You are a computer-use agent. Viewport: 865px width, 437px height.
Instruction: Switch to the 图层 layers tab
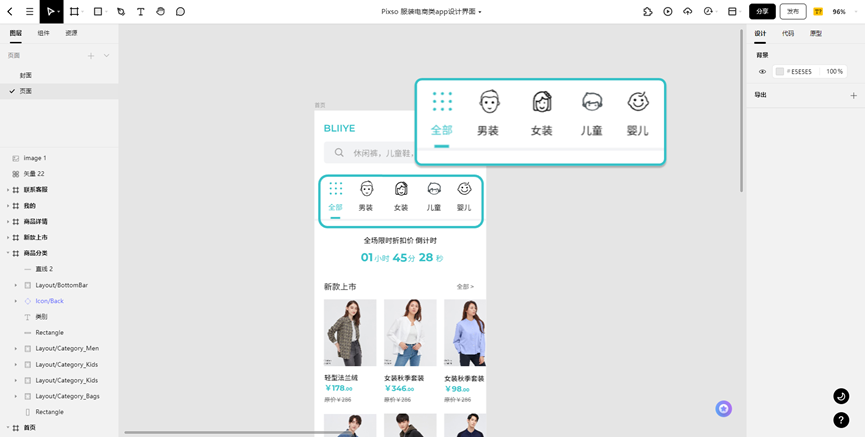[16, 33]
